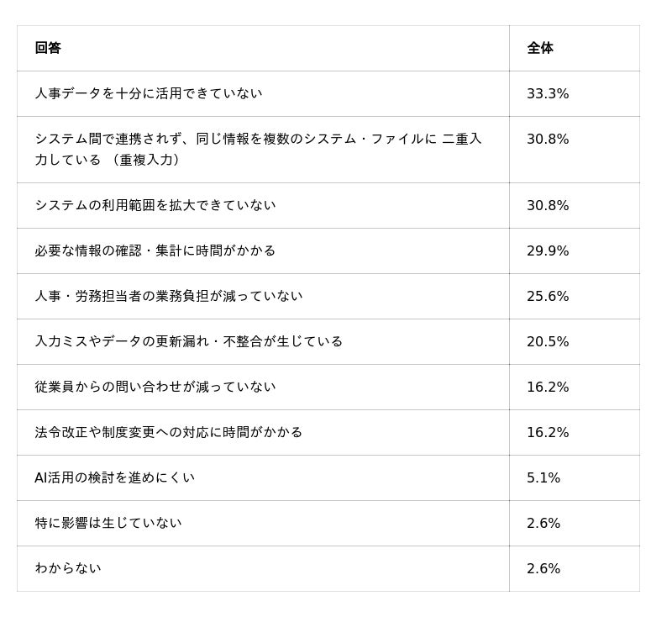
Task: Select the 人事データを十分に活用できていない row text
Action: point(149,93)
